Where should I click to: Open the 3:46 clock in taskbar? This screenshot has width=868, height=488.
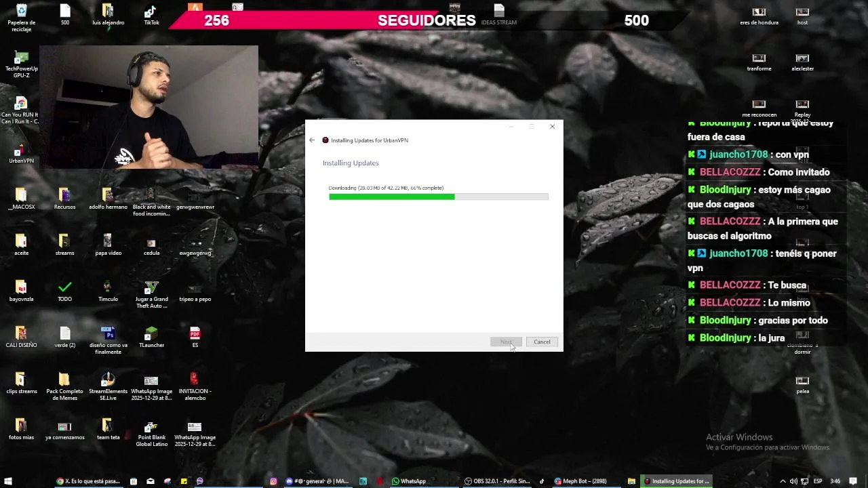point(835,481)
